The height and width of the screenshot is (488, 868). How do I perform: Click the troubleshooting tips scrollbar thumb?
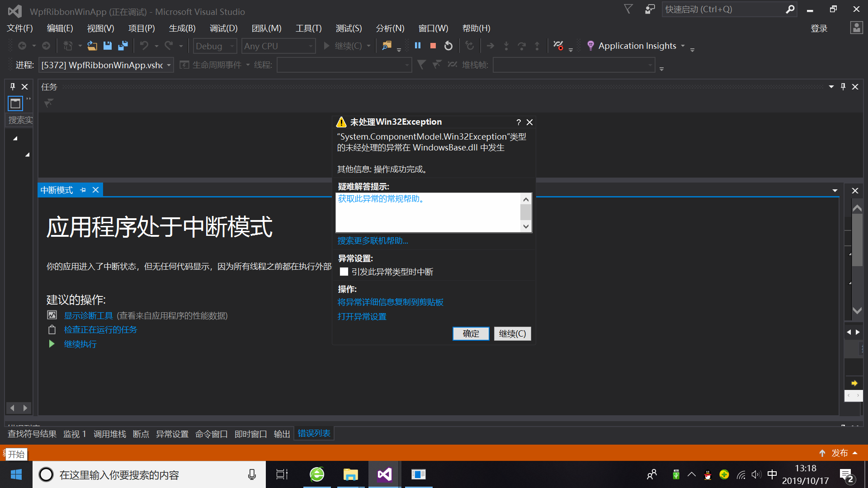(x=526, y=212)
